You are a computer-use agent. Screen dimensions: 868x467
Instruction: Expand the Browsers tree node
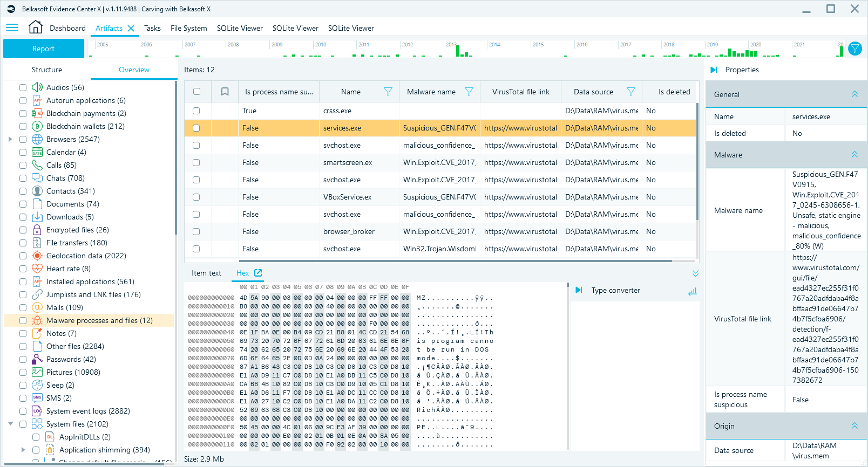pos(10,139)
